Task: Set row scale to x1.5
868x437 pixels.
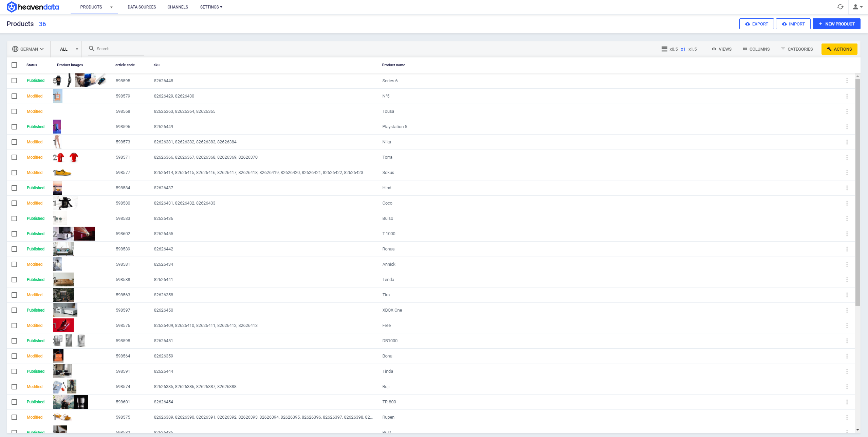Action: [x=692, y=49]
